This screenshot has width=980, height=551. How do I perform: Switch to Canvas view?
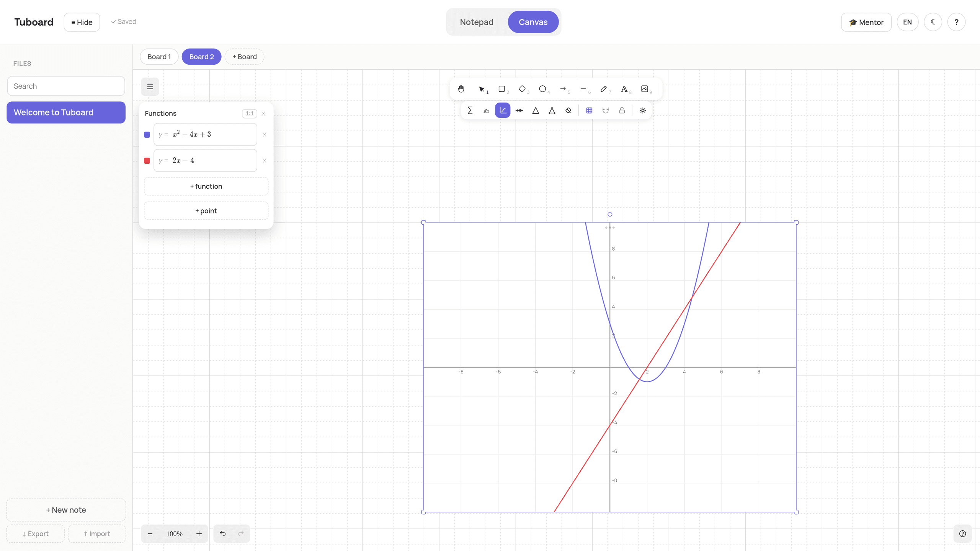click(x=533, y=22)
